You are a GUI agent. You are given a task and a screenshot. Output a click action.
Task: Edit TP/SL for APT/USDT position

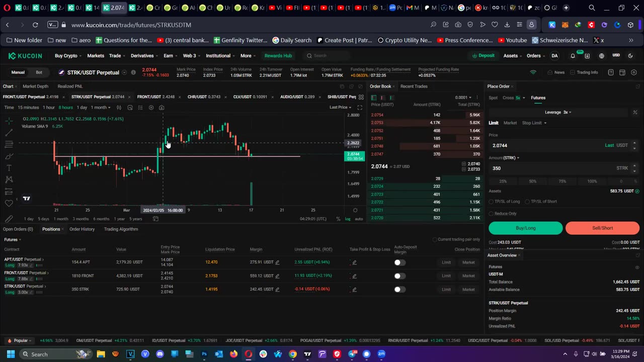[354, 262]
